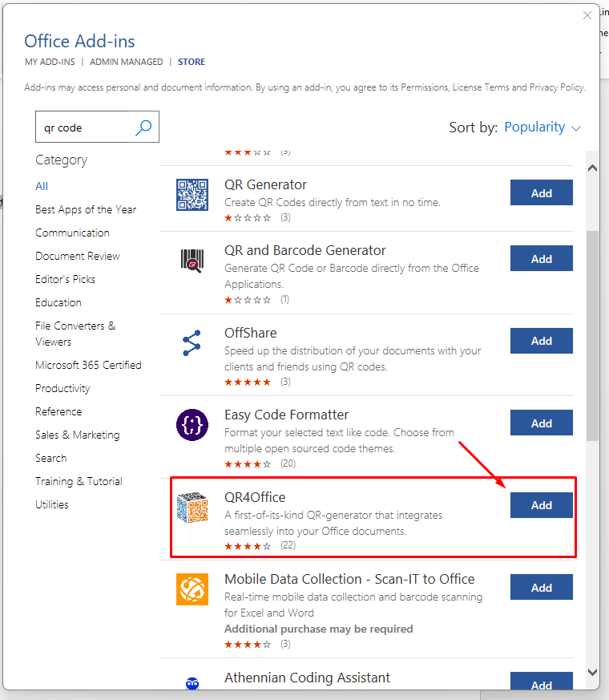Click 'Additional purchase may be required' text
Viewport: 609px width, 700px height.
pyautogui.click(x=319, y=629)
